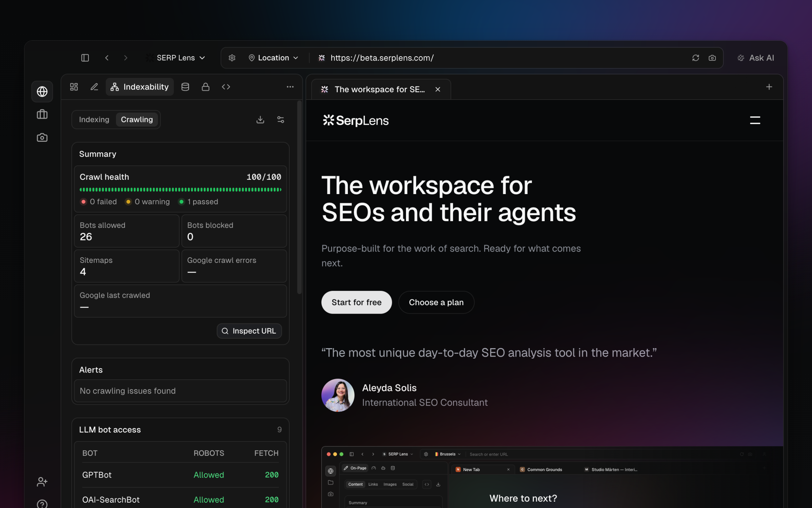Image resolution: width=812 pixels, height=508 pixels.
Task: Open the briefcase icon in left sidebar
Action: [x=42, y=114]
